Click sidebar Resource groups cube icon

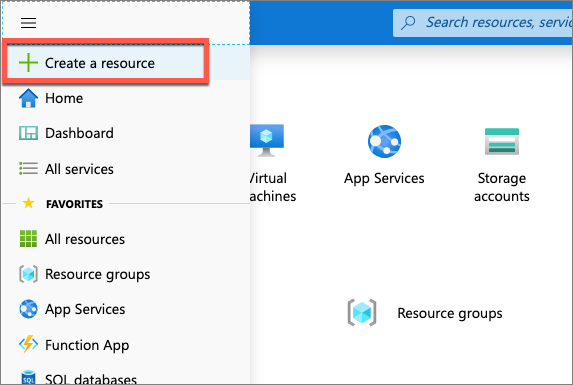click(28, 274)
